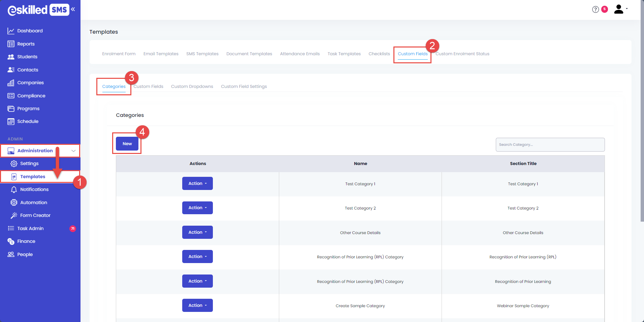Open Action dropdown for Recognition of Prior Learning (RPL) row
The width and height of the screenshot is (644, 322).
pyautogui.click(x=197, y=257)
